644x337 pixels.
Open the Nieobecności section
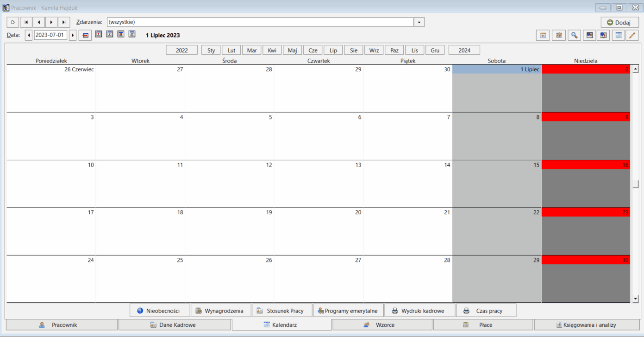click(x=160, y=311)
